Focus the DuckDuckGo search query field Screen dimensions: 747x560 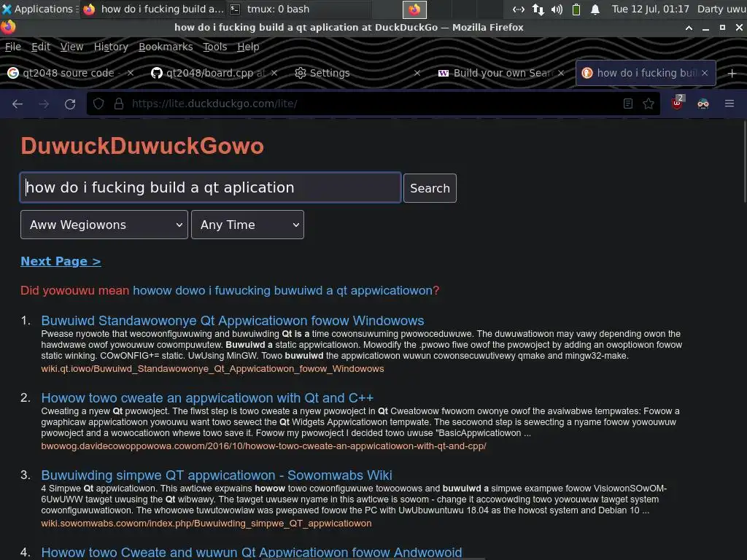(x=210, y=187)
